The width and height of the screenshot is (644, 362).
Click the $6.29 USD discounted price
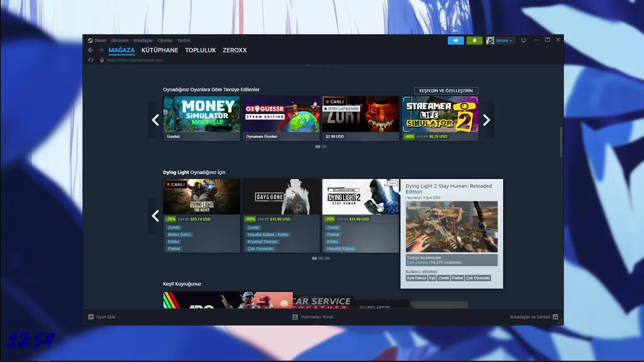pos(438,136)
